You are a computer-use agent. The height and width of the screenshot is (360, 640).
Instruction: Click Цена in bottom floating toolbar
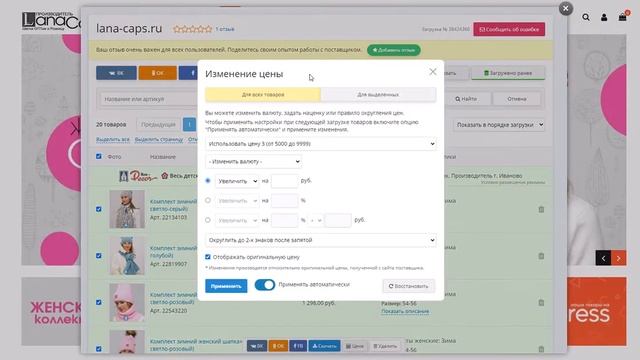[355, 346]
